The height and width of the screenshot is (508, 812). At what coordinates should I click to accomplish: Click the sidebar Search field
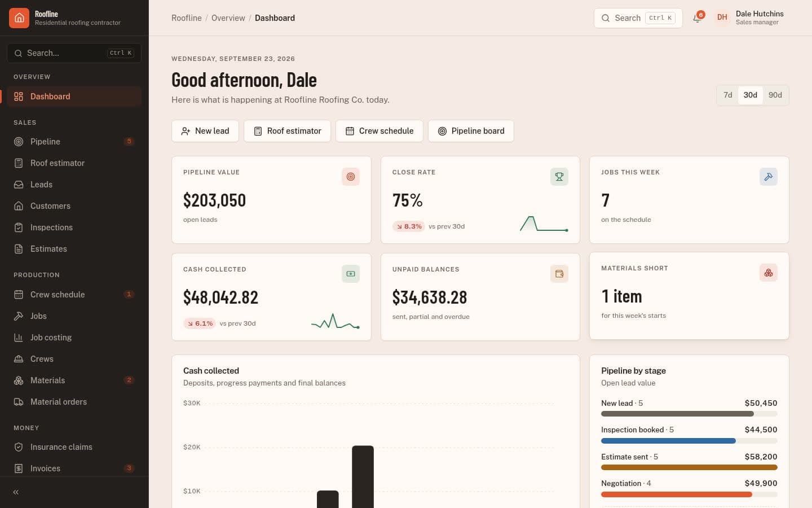pyautogui.click(x=74, y=53)
